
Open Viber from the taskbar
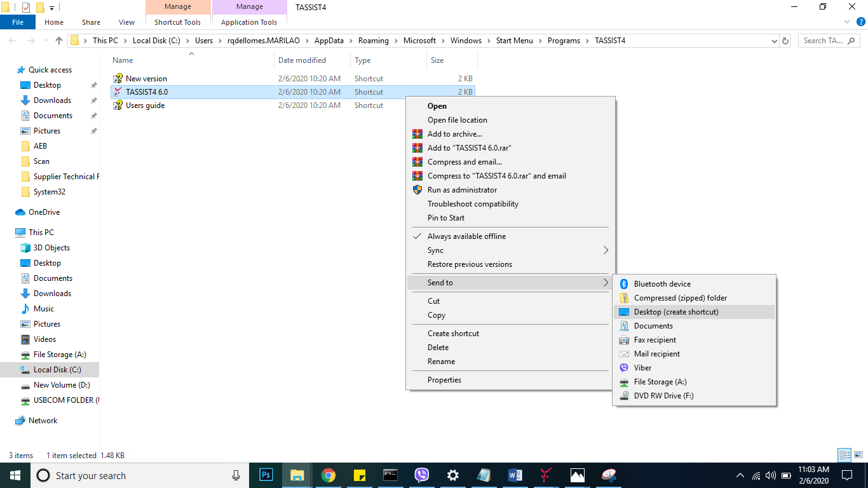(421, 475)
